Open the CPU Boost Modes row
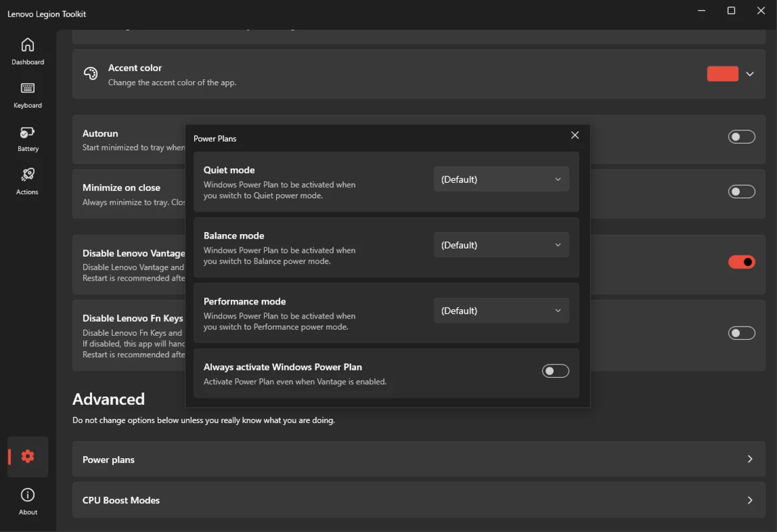The width and height of the screenshot is (777, 532). coord(418,500)
